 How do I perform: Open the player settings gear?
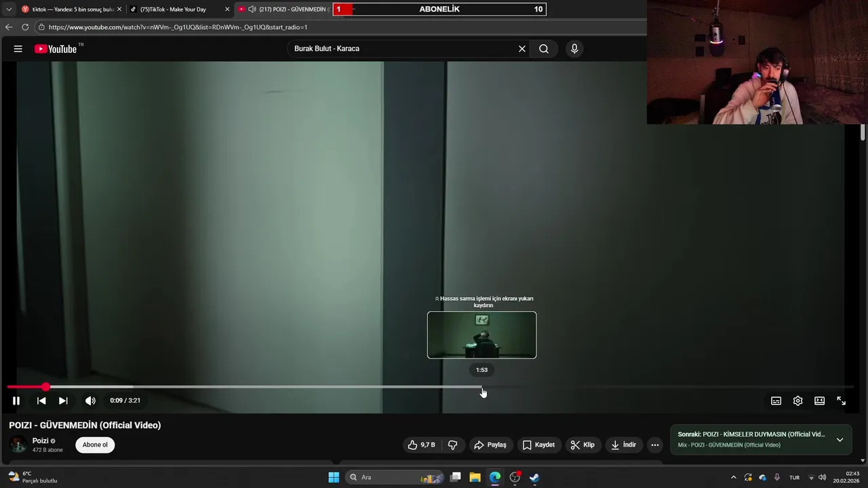point(798,401)
